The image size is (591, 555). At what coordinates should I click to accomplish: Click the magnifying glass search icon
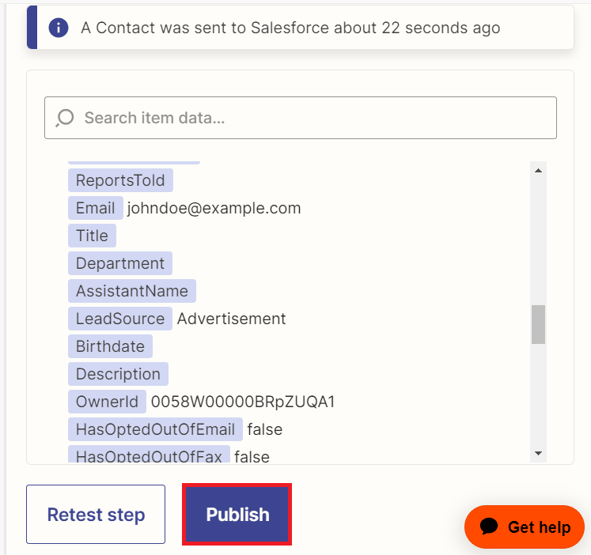[64, 118]
